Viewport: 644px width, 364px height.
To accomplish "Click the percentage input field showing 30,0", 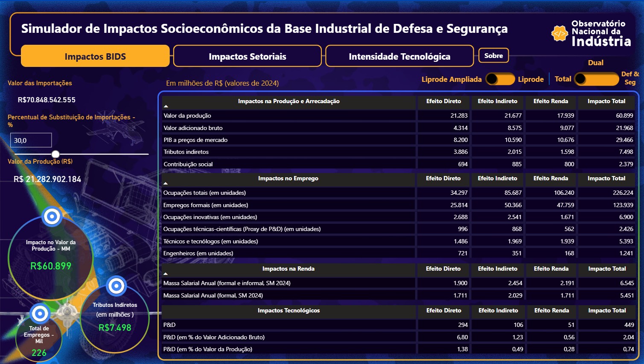I will [x=31, y=140].
